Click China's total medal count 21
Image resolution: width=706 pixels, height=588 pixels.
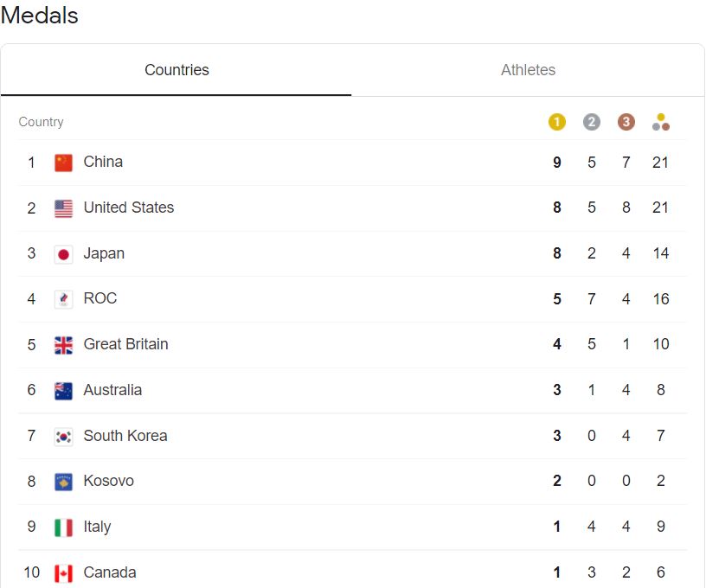pyautogui.click(x=661, y=163)
